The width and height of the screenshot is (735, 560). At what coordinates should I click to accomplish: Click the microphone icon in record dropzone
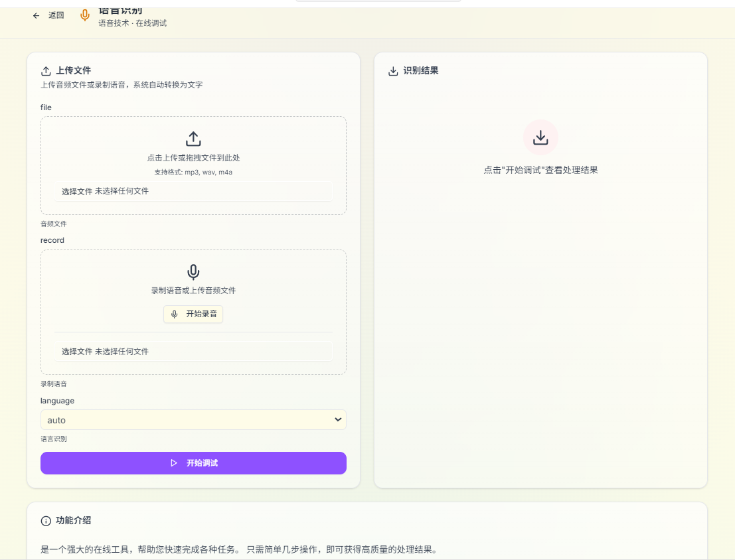[193, 272]
